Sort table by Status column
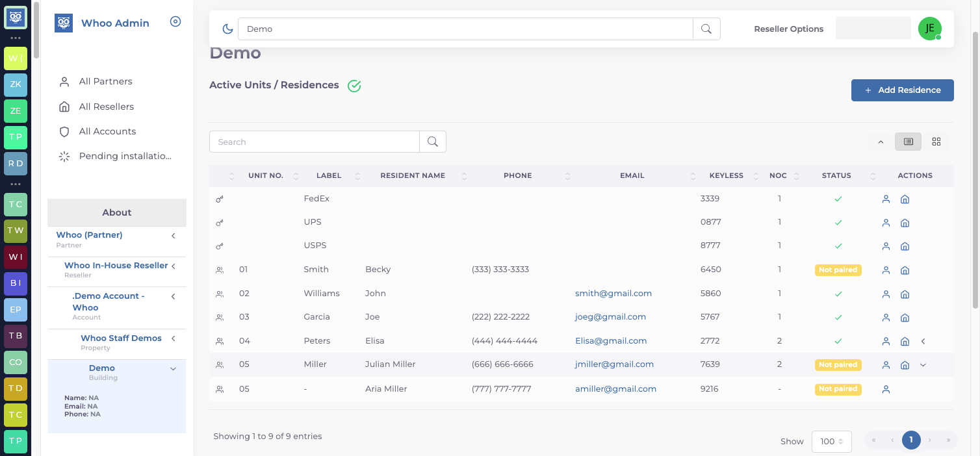 (836, 176)
